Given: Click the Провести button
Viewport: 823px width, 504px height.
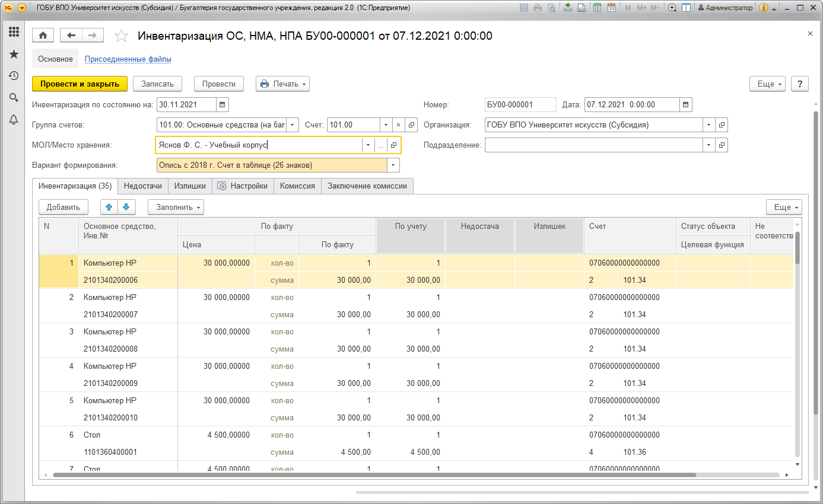Looking at the screenshot, I should [219, 84].
